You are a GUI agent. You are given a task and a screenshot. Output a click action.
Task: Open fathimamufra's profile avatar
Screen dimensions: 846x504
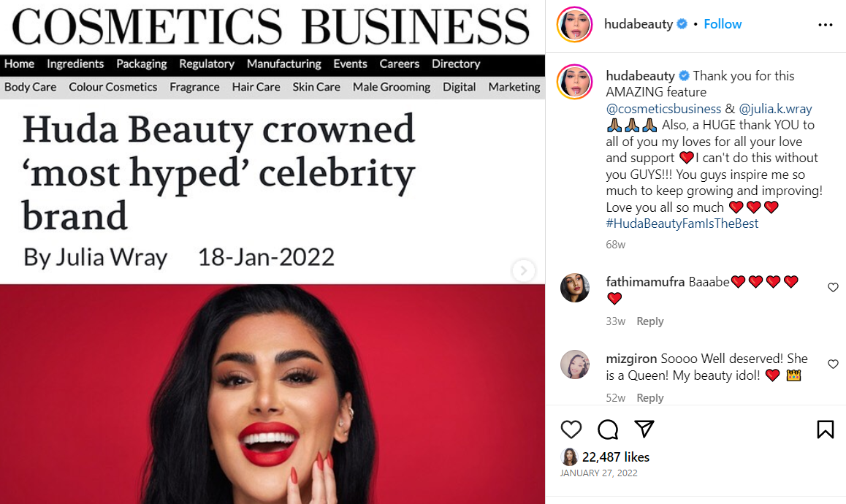[x=575, y=288]
